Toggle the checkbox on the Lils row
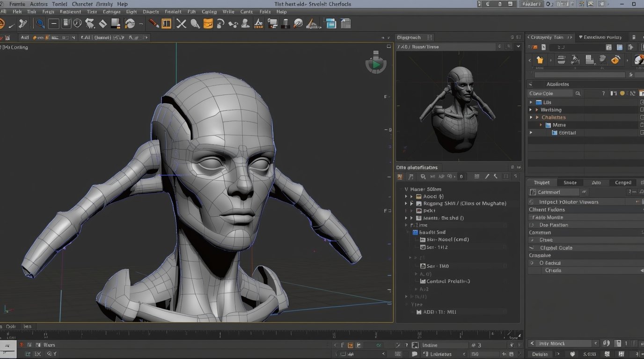The width and height of the screenshot is (644, 359). [641, 102]
